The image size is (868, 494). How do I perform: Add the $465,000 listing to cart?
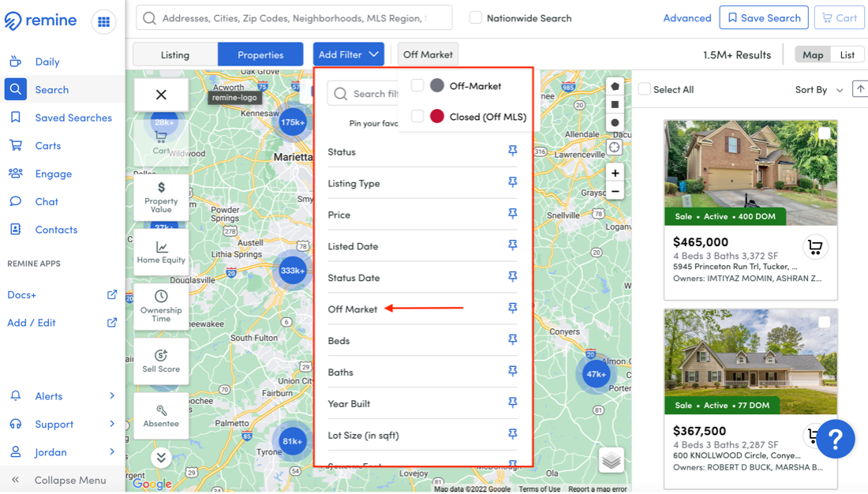coord(814,248)
